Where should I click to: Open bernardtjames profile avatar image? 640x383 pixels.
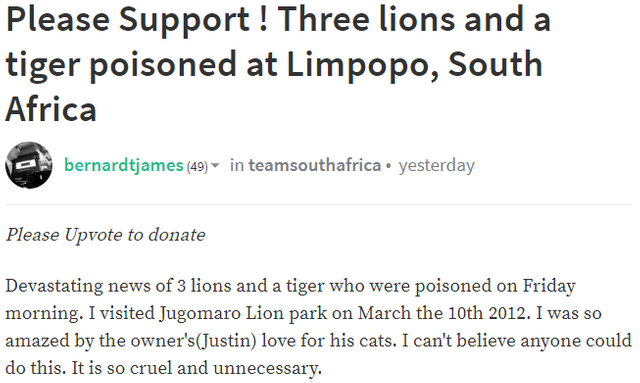click(29, 165)
